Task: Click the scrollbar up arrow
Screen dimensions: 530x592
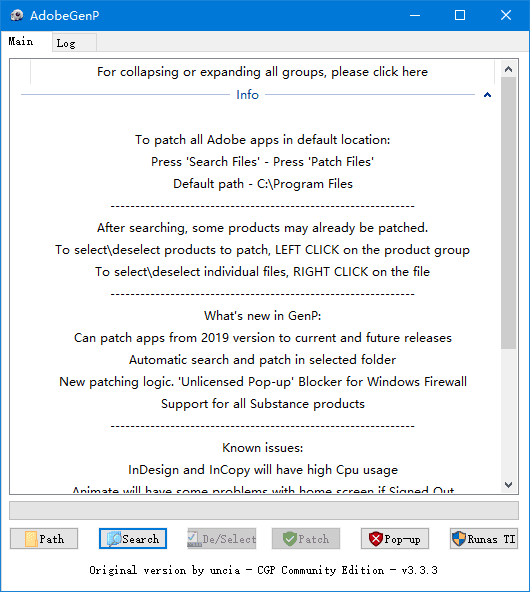Action: 508,69
